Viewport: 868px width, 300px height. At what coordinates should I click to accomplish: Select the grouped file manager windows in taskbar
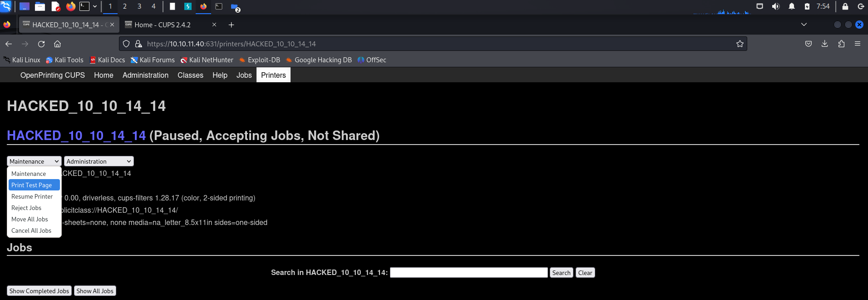pos(235,7)
